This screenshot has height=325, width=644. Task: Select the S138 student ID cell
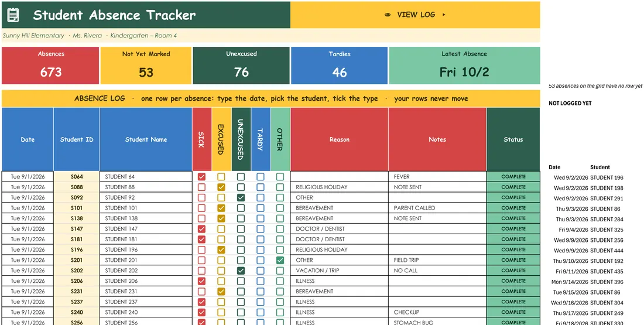(76, 218)
